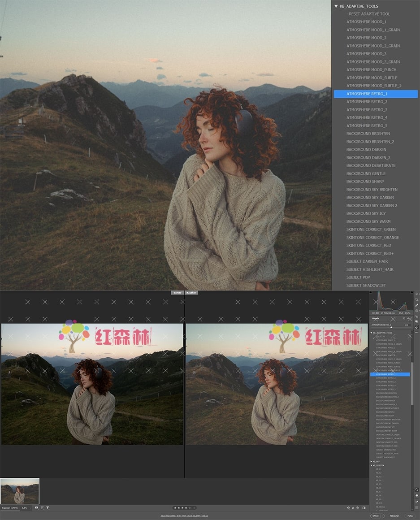Select the Color Sampler eyedropper tool
420x520 pixels.
coord(417,502)
